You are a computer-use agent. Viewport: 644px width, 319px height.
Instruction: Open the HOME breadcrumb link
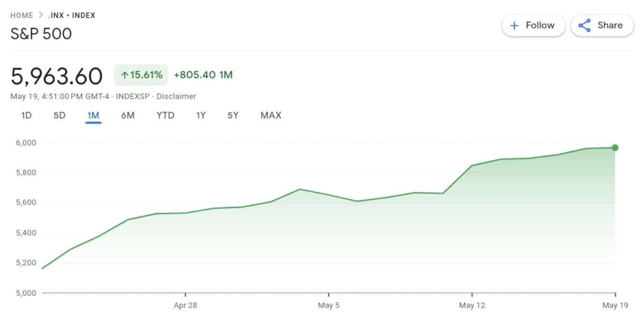click(22, 15)
